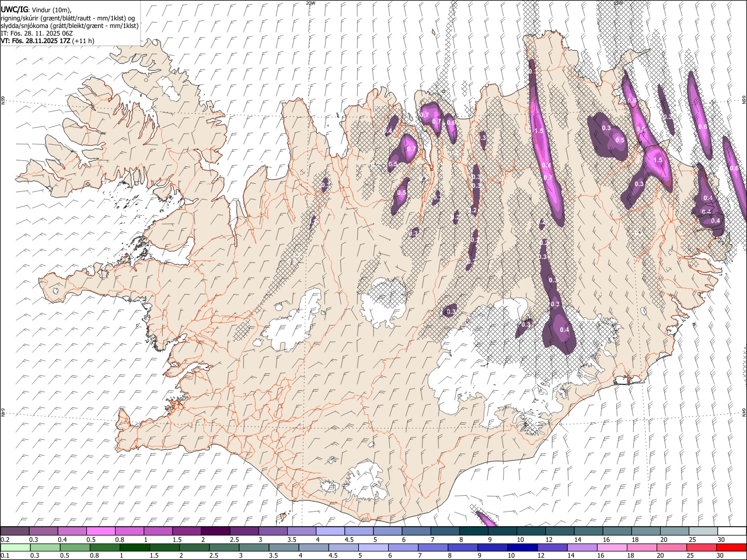Click the 'IT: Fös. 28. 11. 2025 06Z' line
This screenshot has width=747, height=560.
[x=37, y=33]
